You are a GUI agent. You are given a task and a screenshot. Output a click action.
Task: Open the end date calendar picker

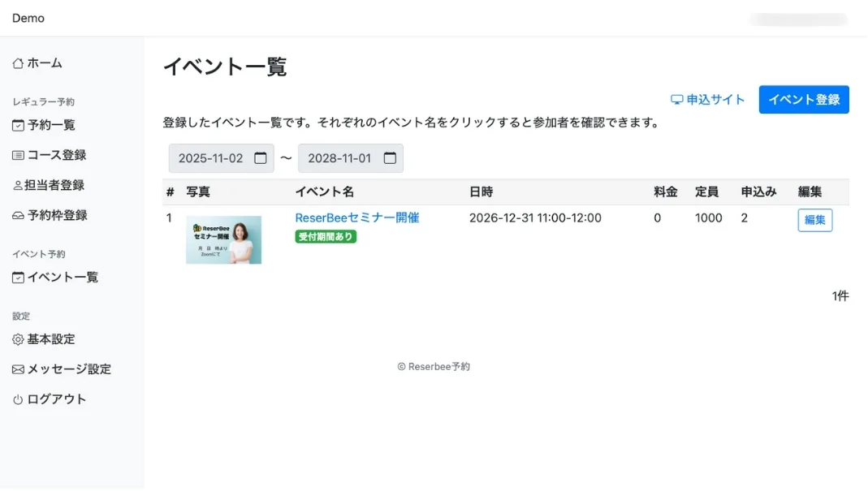(x=390, y=158)
